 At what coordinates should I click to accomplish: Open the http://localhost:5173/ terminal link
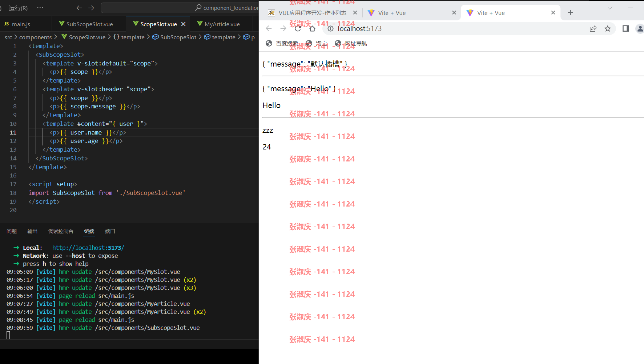[88, 248]
